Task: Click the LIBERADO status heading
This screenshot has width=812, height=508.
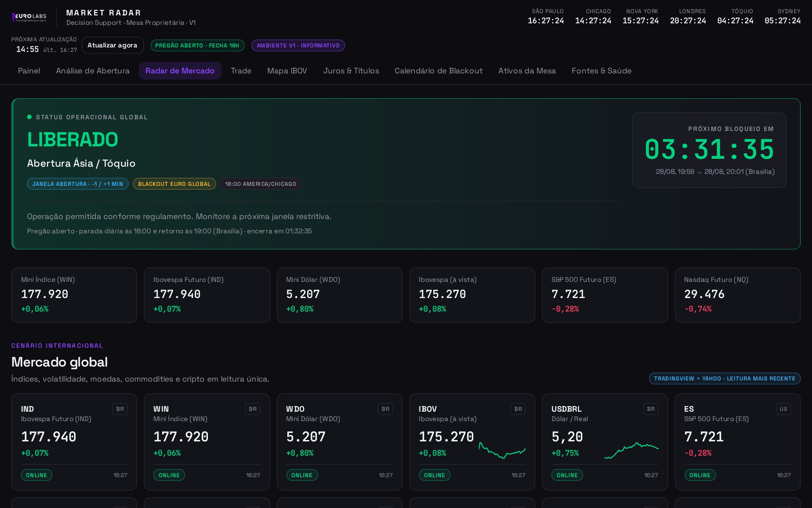Action: [x=73, y=140]
